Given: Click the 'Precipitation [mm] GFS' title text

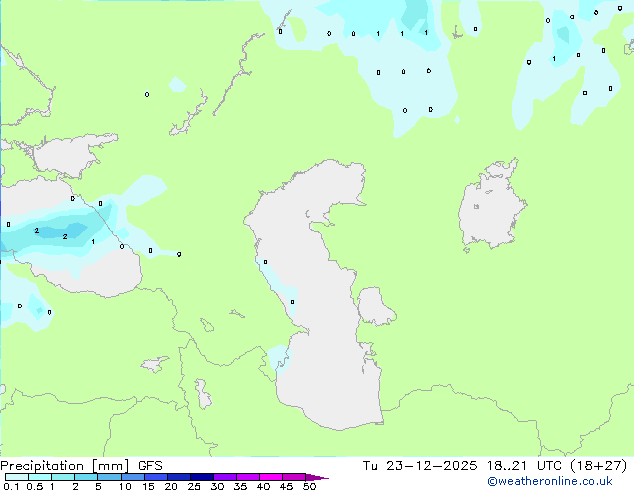Looking at the screenshot, I should 81,466.
